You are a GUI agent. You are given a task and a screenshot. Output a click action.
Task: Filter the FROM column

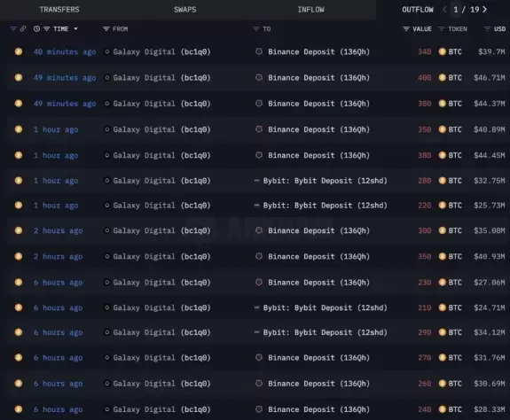click(x=106, y=29)
